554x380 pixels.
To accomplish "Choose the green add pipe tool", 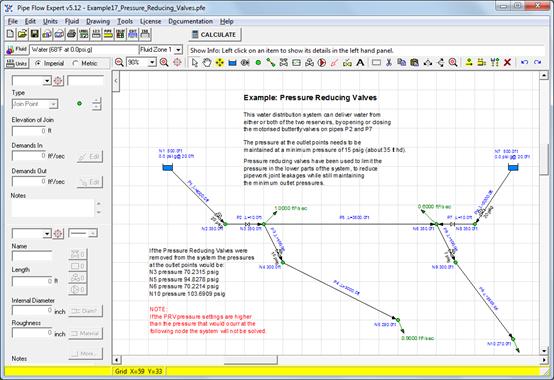I will 271,63.
